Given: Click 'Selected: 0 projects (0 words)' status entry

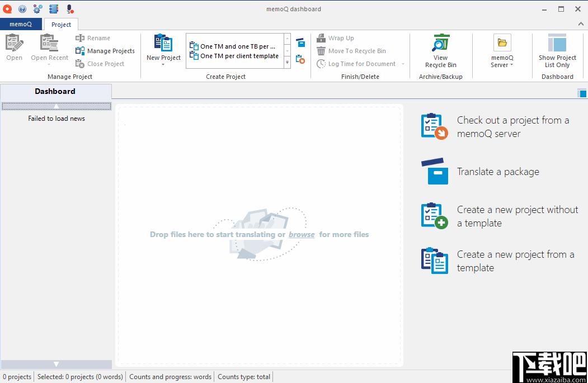Looking at the screenshot, I should coord(80,377).
